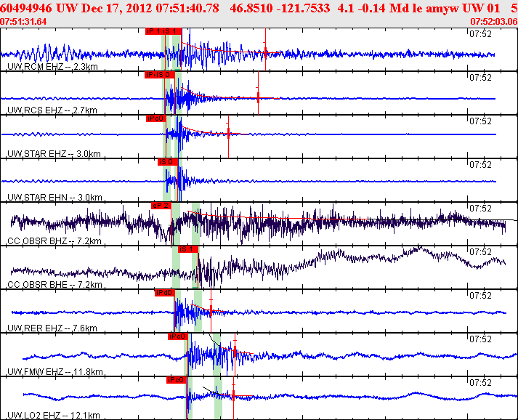Viewport: 518px width, 420px height.
Task: Select the iS 1 pick flag on RCM
Action: coord(170,32)
